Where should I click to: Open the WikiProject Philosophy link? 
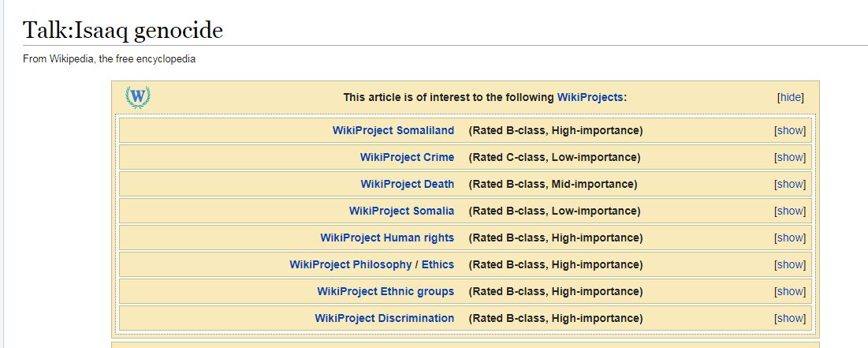pos(350,265)
